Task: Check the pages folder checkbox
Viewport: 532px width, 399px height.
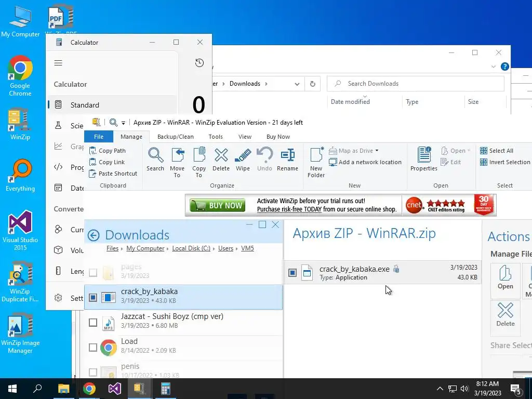Action: click(x=93, y=272)
